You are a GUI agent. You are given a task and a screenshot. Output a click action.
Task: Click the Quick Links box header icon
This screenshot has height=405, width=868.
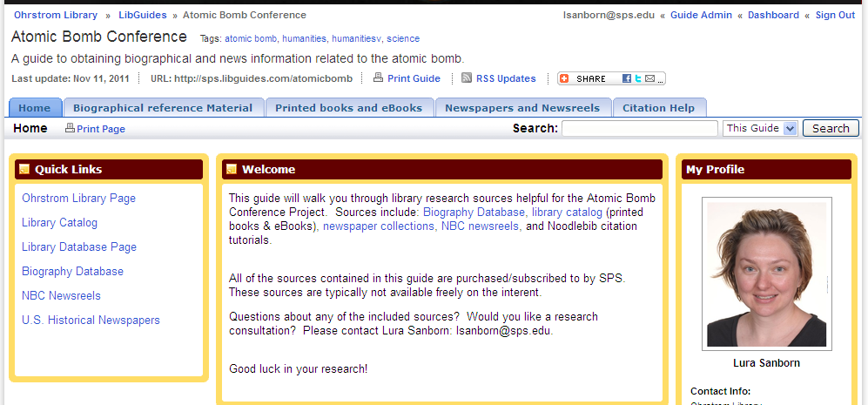(24, 169)
